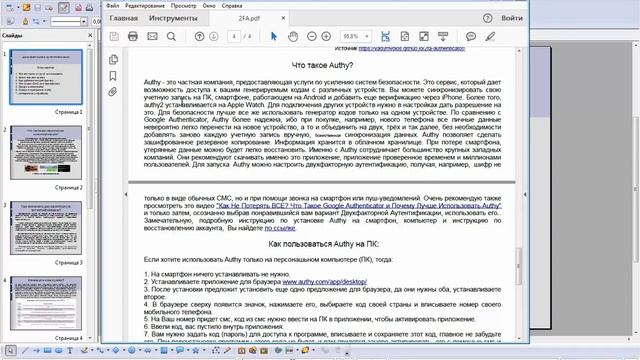The image size is (640, 360).
Task: Click the email envelope icon in Acrobat
Action: point(152,36)
